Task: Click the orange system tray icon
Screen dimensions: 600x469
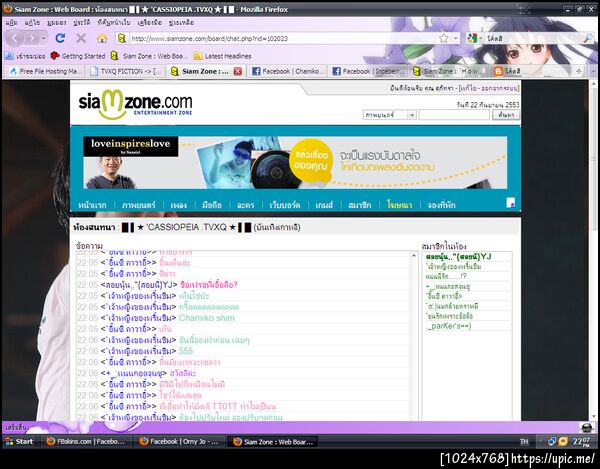Action: click(x=563, y=442)
